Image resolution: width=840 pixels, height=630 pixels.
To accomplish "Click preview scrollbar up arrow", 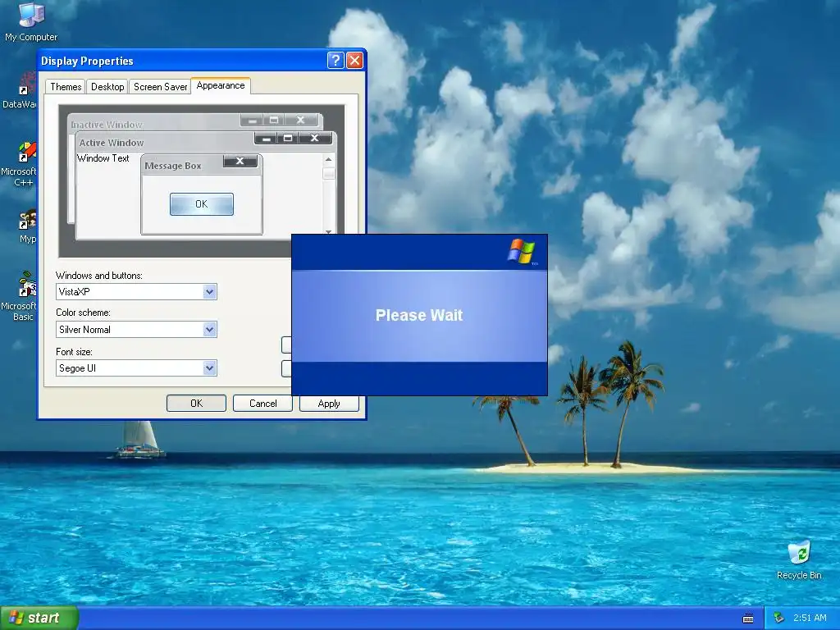I will pos(328,160).
